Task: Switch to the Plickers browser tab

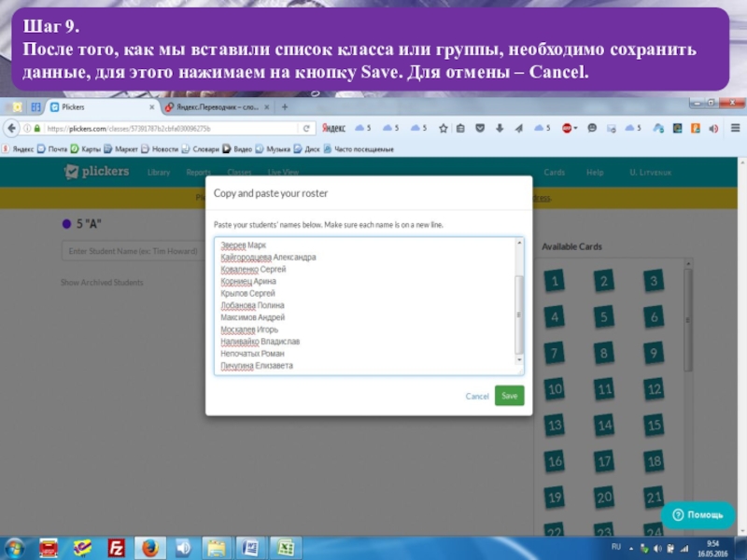Action: coord(103,107)
